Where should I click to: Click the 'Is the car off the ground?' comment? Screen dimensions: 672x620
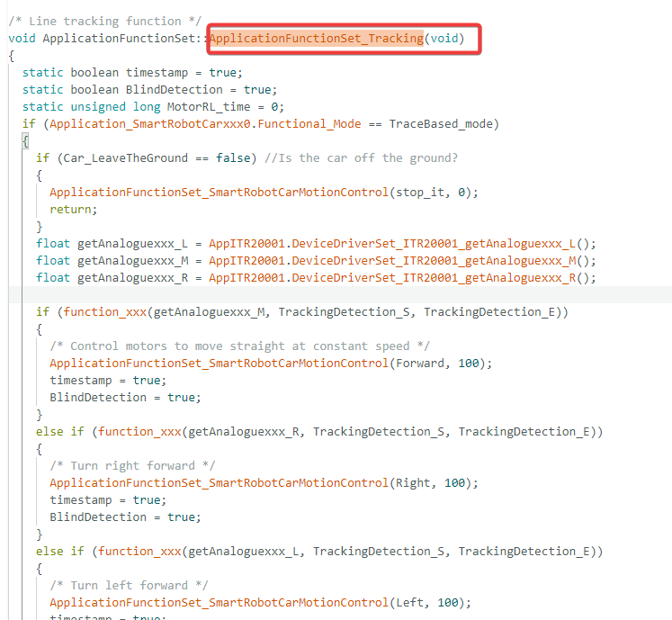point(362,158)
